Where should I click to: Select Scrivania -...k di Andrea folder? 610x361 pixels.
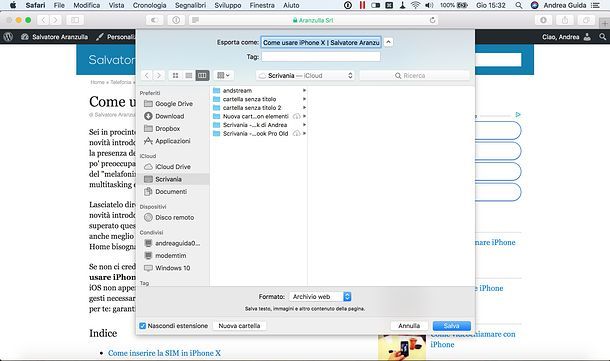click(x=259, y=124)
